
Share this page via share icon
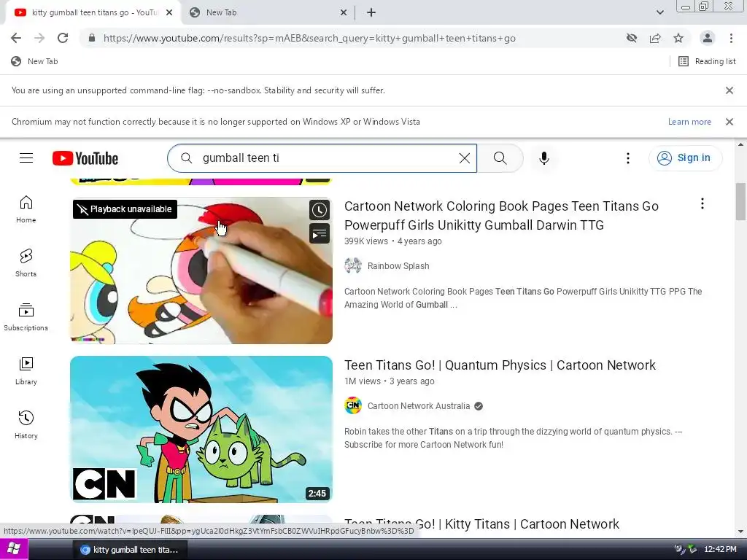(655, 38)
